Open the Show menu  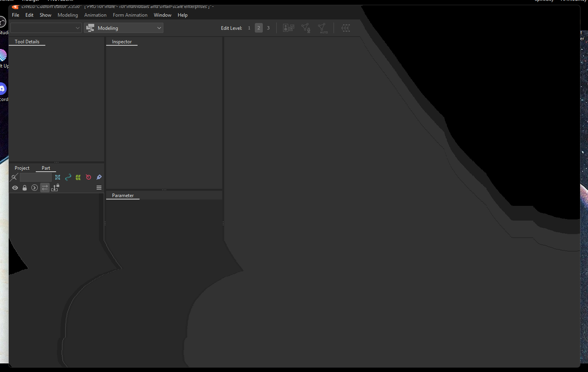[x=45, y=15]
